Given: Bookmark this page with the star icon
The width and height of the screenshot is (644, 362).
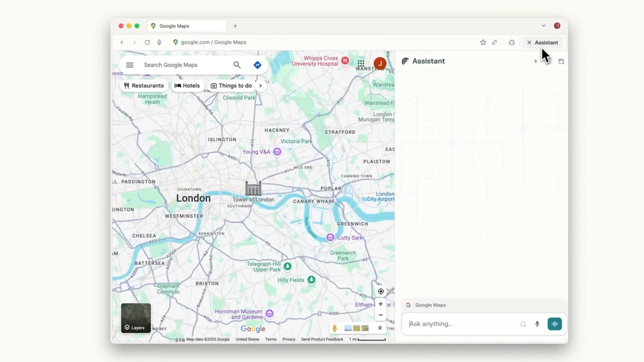Looking at the screenshot, I should (x=483, y=42).
